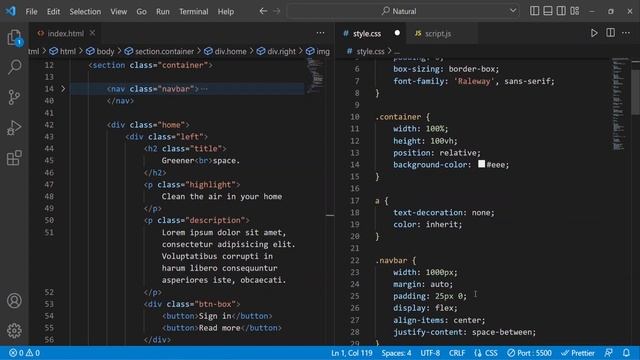
Task: Open body breadcrumb dropdown
Action: click(x=100, y=51)
